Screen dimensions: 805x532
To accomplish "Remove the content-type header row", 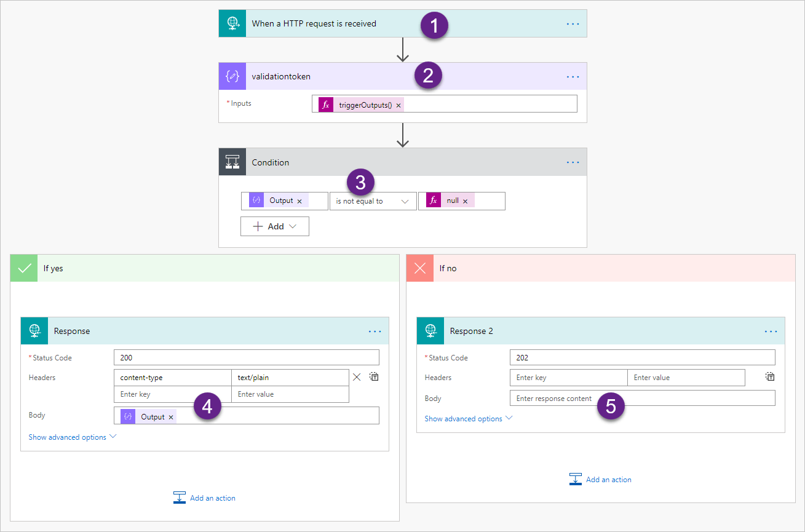I will point(357,377).
